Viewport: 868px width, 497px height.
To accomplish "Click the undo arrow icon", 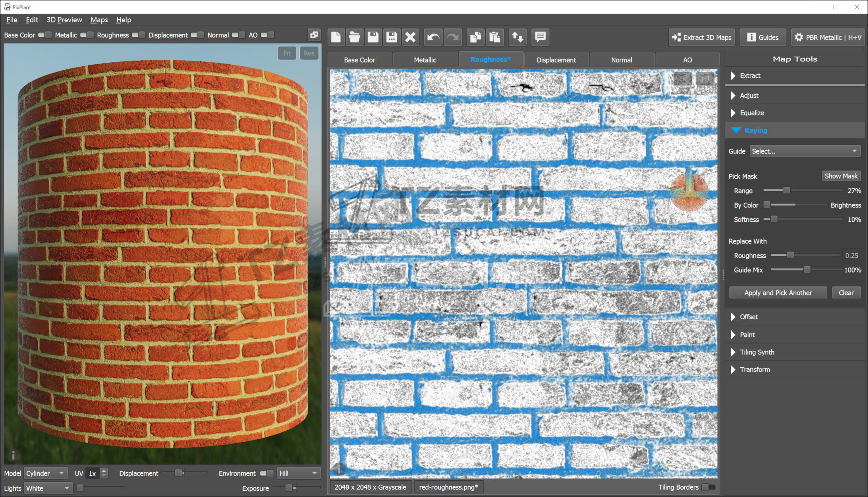I will tap(433, 37).
